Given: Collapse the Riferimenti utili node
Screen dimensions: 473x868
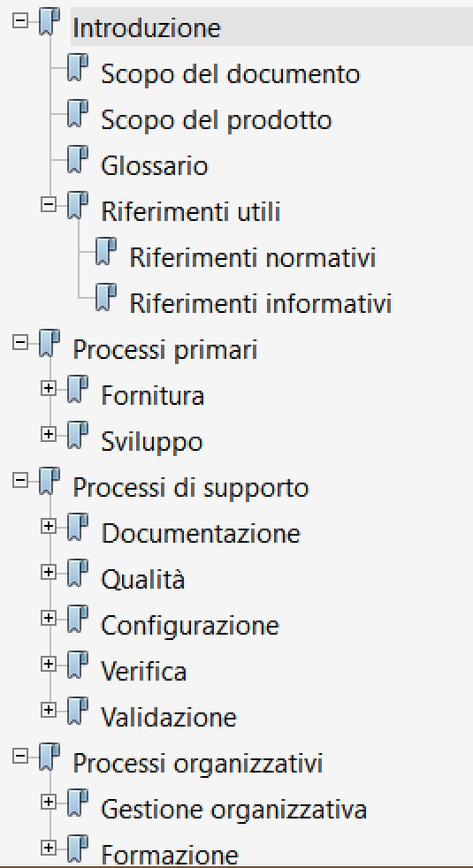Looking at the screenshot, I should point(49,205).
